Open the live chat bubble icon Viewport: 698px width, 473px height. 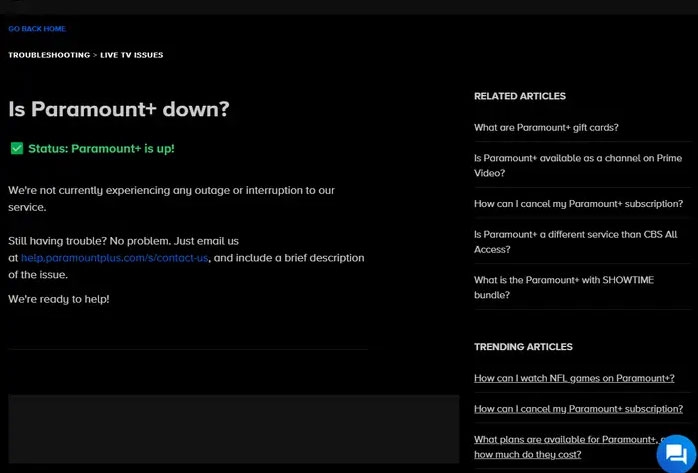click(x=676, y=454)
